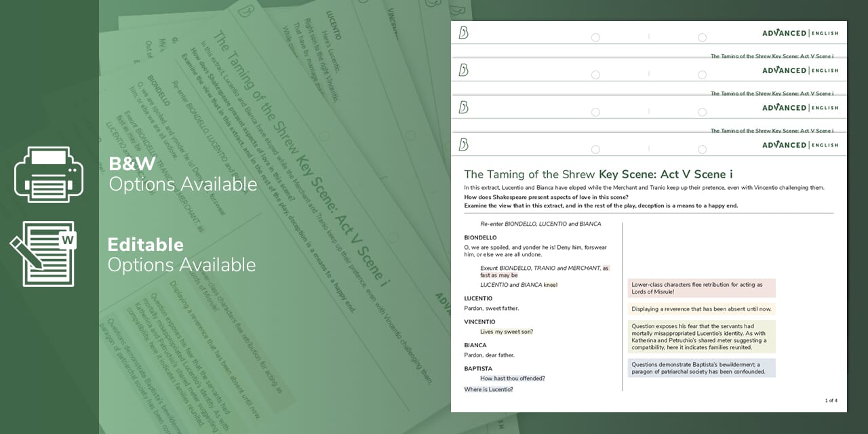Click the B logo above the worksheet title

tap(464, 144)
